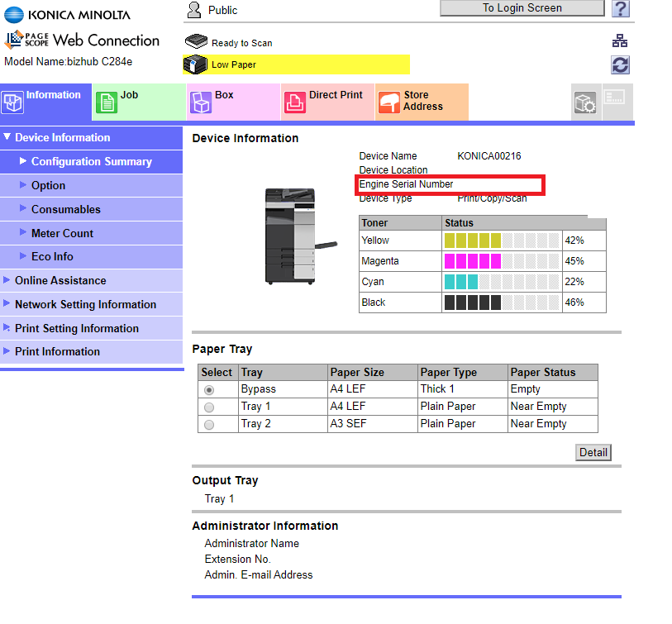
Task: Select the Tray 1 radio button
Action: [216, 406]
